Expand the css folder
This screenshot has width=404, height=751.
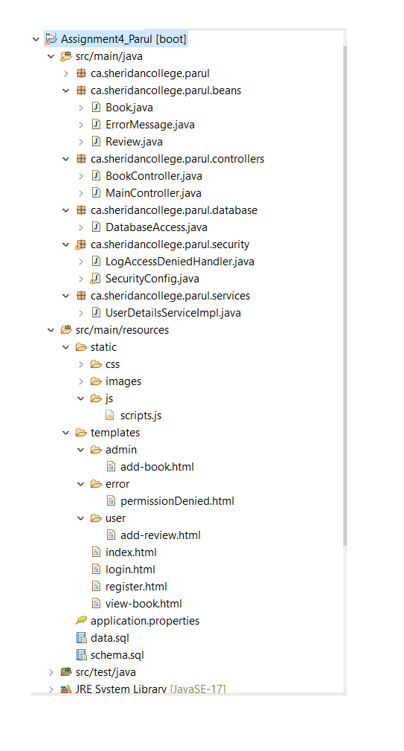pyautogui.click(x=81, y=364)
